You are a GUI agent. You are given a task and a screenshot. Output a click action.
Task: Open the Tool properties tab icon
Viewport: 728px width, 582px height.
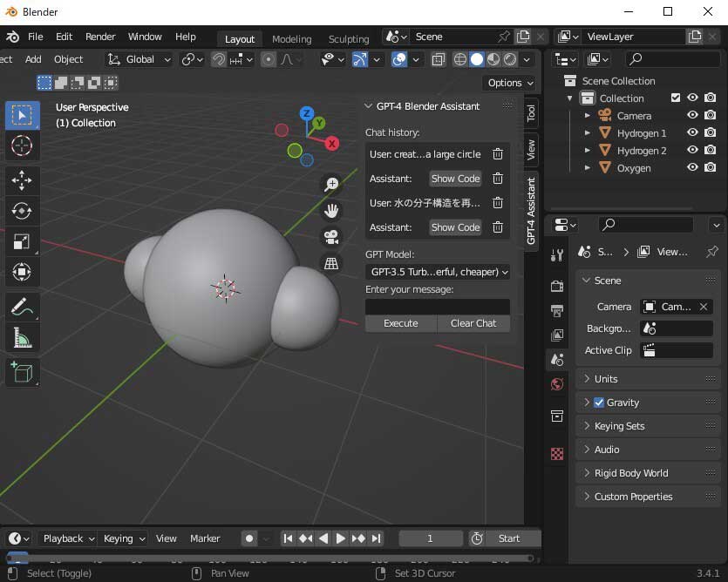pyautogui.click(x=557, y=254)
